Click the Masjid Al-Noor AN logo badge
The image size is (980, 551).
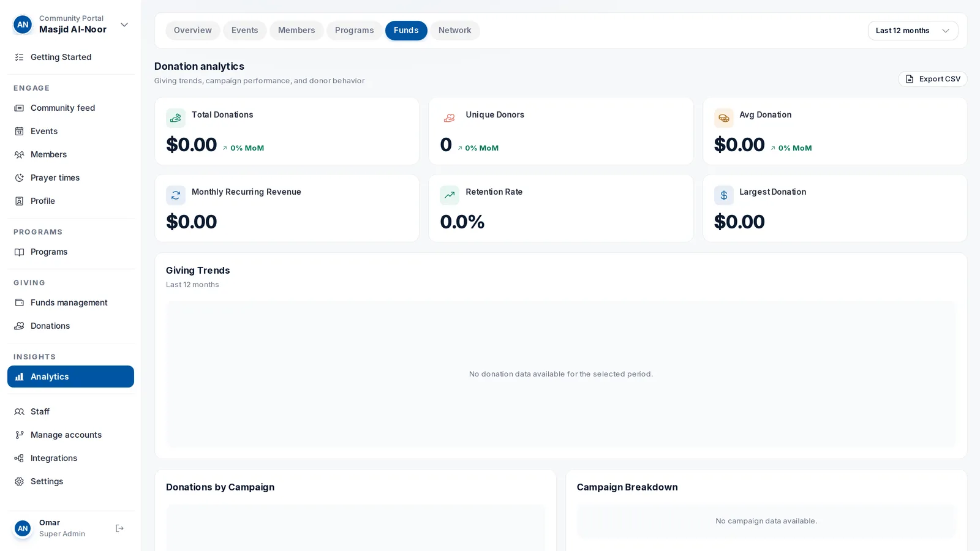click(x=23, y=24)
